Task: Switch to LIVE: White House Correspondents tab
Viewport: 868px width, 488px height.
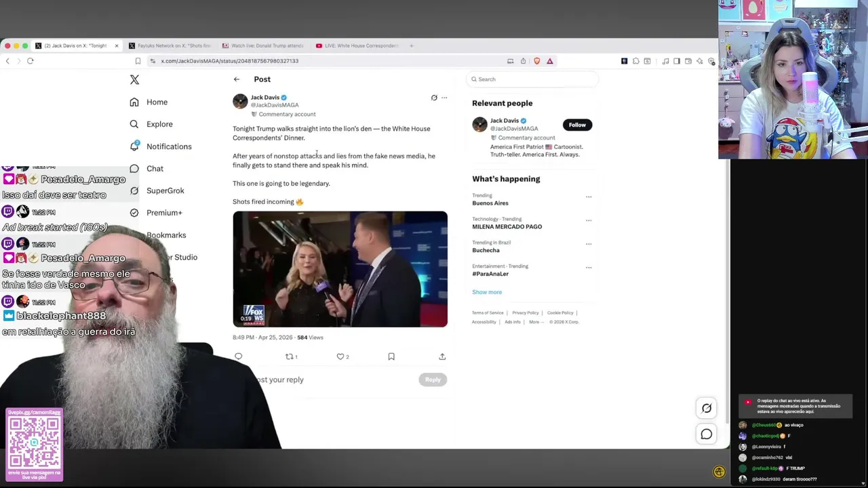Action: (x=357, y=45)
